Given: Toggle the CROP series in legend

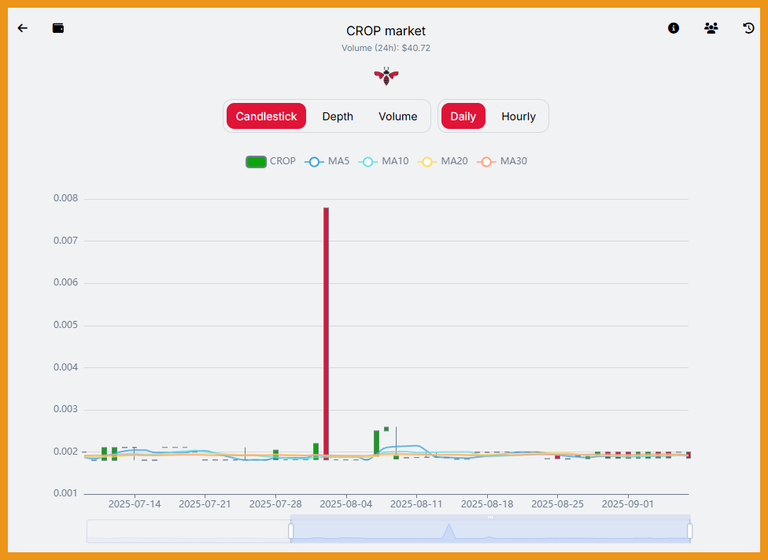Looking at the screenshot, I should (270, 161).
